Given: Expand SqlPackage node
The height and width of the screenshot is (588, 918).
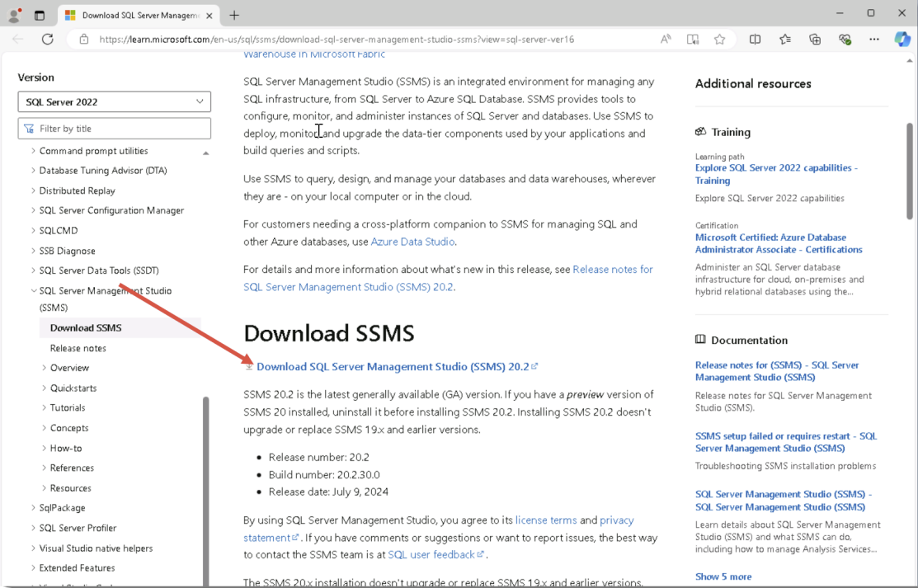Looking at the screenshot, I should pyautogui.click(x=33, y=508).
